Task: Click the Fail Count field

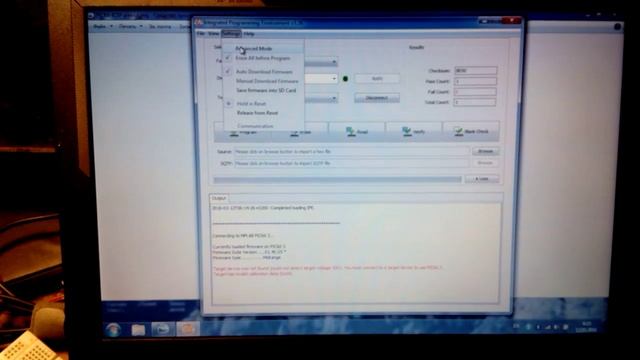Action: [x=476, y=92]
